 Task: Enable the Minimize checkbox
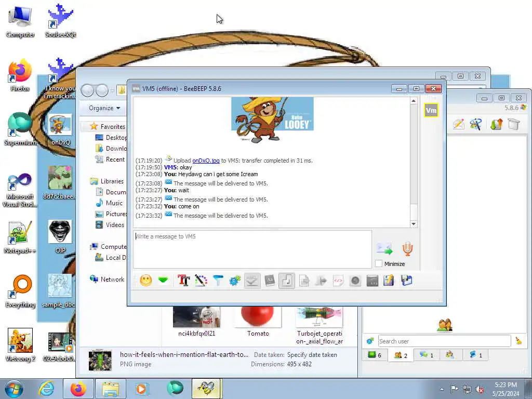coord(379,263)
